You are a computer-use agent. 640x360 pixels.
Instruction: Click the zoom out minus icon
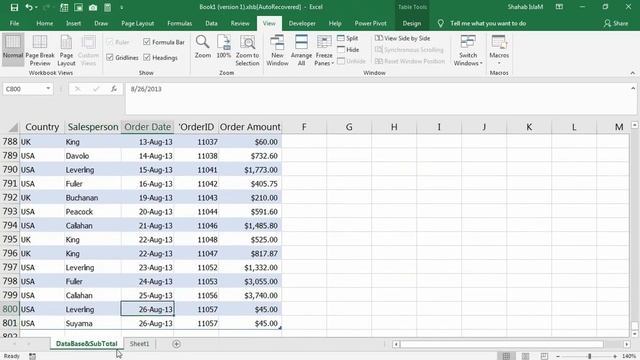(558, 356)
